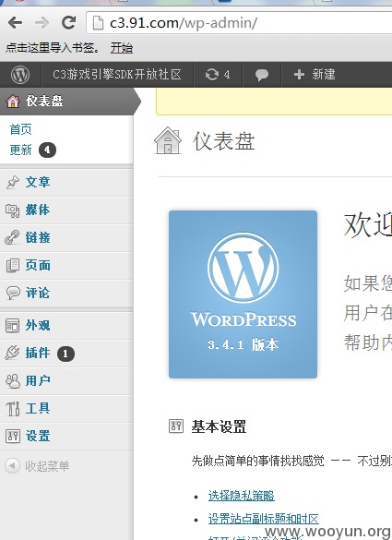The image size is (392, 540).
Task: Reload the page with the refresh icon
Action: coord(68,23)
